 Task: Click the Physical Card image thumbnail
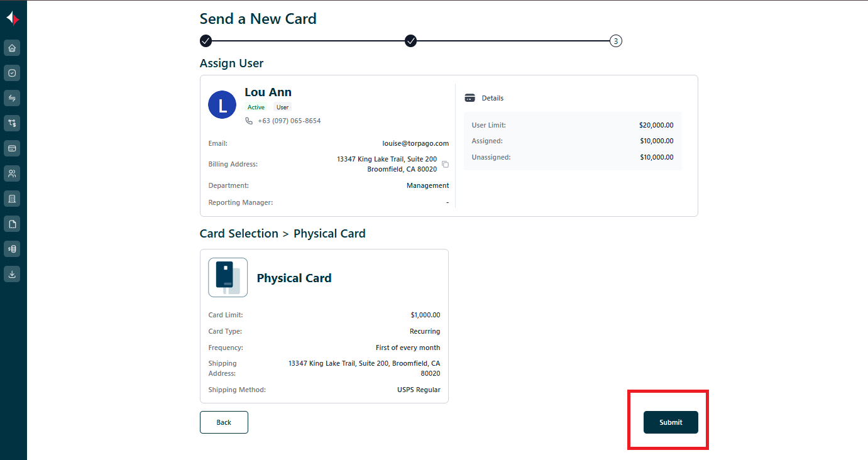click(x=228, y=277)
